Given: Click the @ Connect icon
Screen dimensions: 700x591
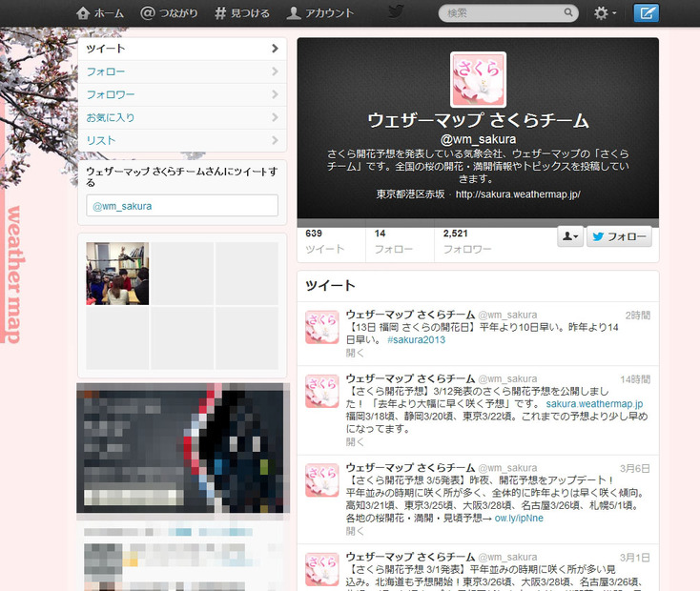Looking at the screenshot, I should point(147,13).
